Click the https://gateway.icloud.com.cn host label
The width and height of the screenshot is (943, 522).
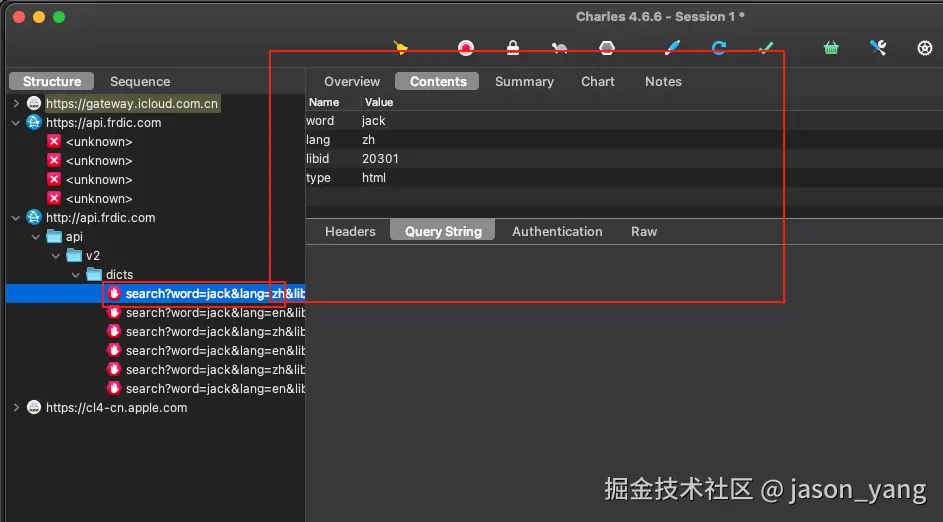tap(132, 103)
